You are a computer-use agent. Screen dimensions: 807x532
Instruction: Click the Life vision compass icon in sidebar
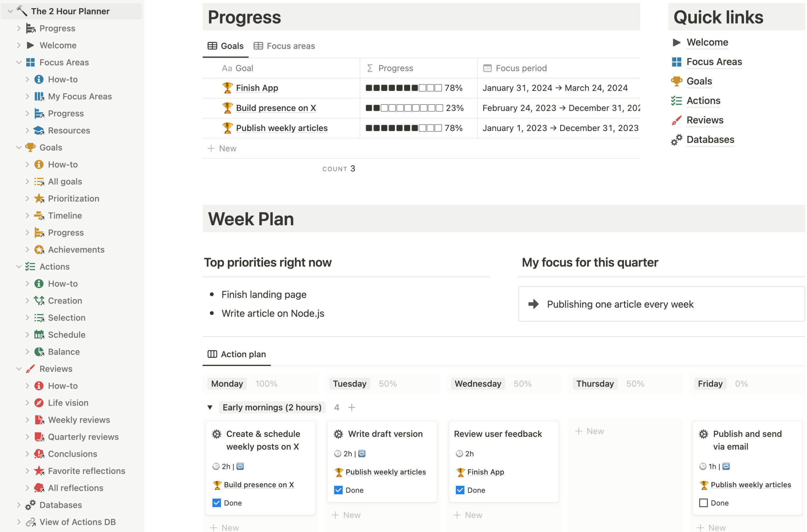tap(39, 403)
